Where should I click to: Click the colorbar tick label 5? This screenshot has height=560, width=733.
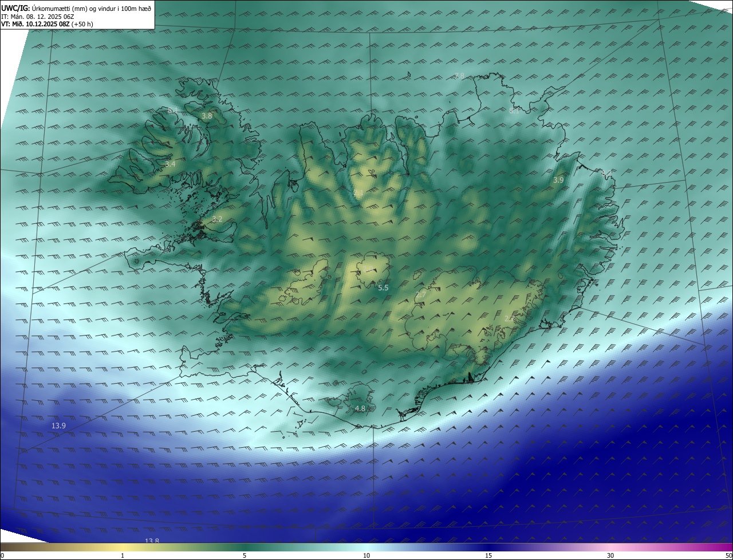tap(245, 555)
